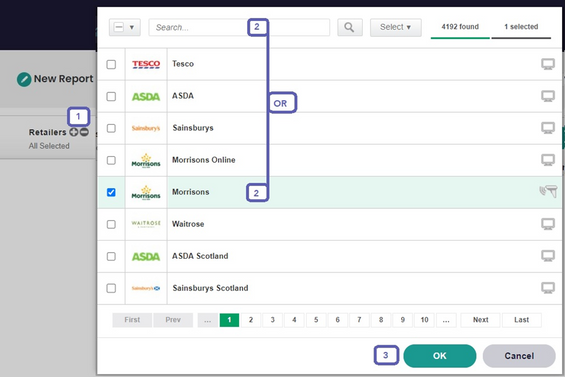Click the Morrisons logo in Morrisons Online row
The image size is (565, 377).
[x=146, y=160]
